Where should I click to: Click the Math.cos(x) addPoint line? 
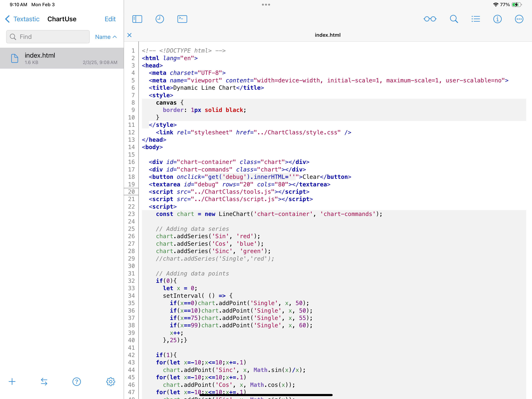coord(229,385)
